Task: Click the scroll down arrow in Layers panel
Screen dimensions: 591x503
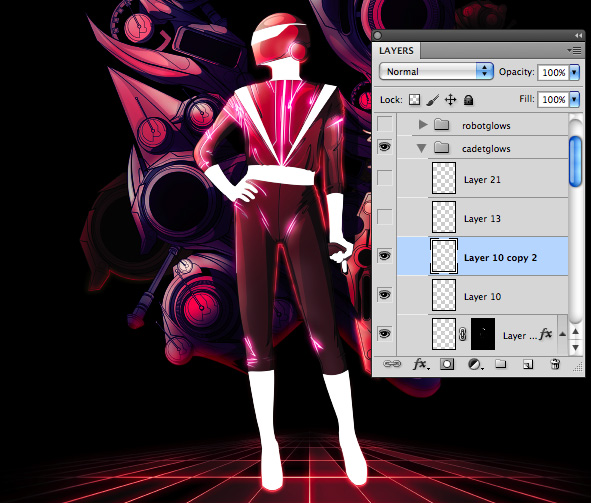Action: (x=576, y=347)
